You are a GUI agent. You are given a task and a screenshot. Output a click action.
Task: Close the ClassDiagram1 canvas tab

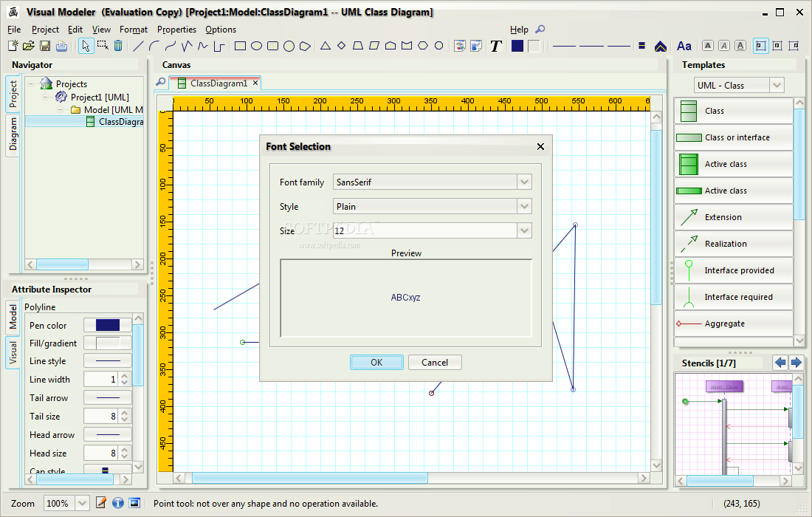(255, 83)
